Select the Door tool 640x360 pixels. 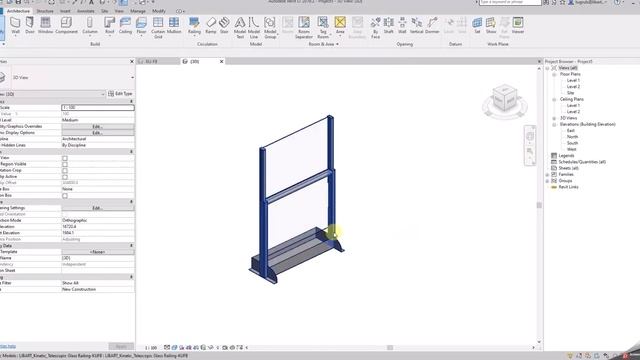click(x=30, y=25)
